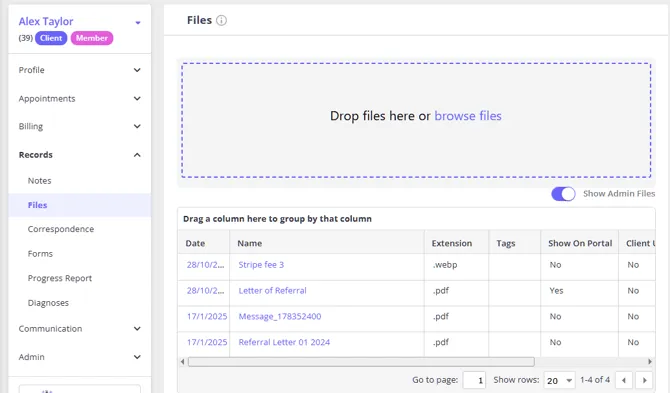Open Notes under Records
This screenshot has height=393, width=670.
click(x=39, y=181)
